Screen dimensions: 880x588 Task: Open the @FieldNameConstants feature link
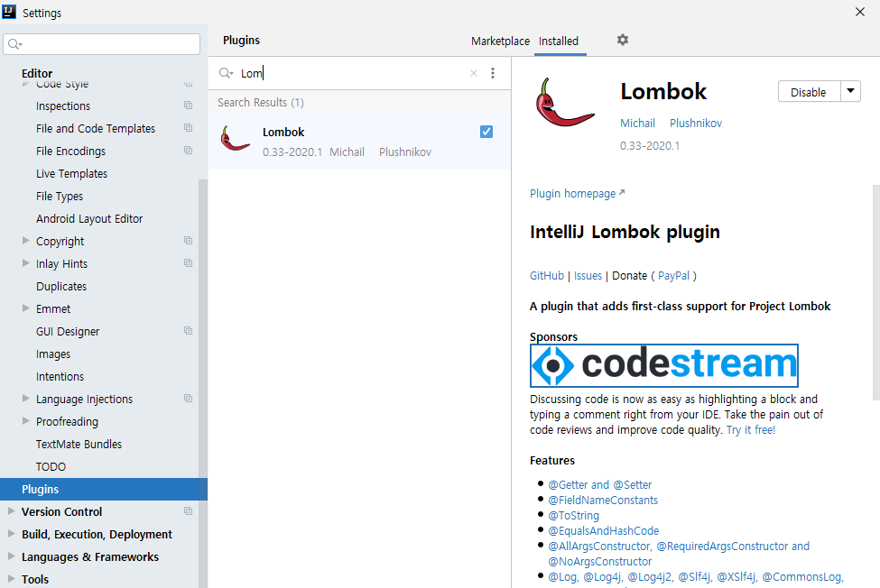(x=603, y=500)
